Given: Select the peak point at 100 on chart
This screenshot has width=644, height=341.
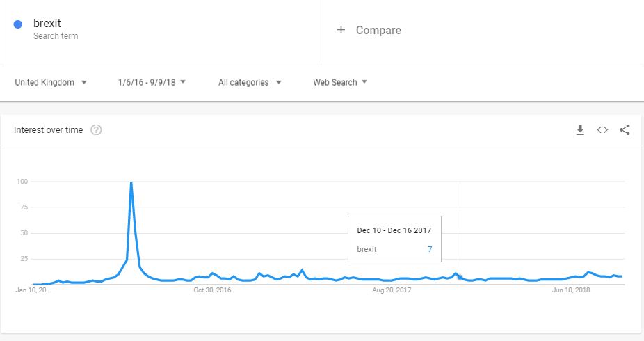Looking at the screenshot, I should [x=131, y=182].
